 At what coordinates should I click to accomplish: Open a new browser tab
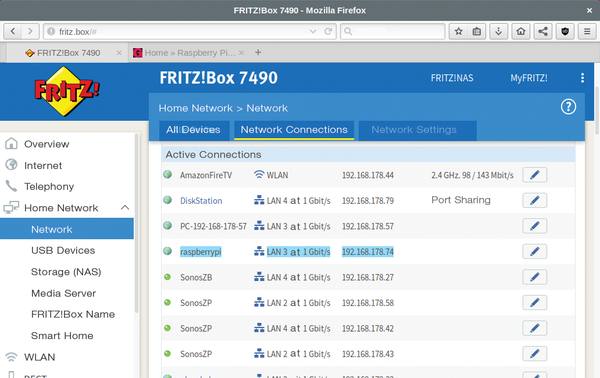point(258,52)
